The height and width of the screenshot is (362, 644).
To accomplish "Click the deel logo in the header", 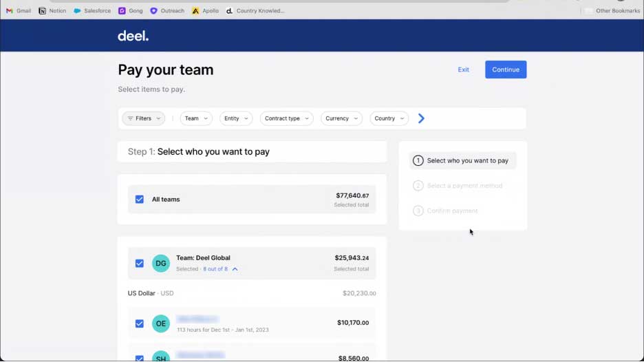I will (133, 36).
